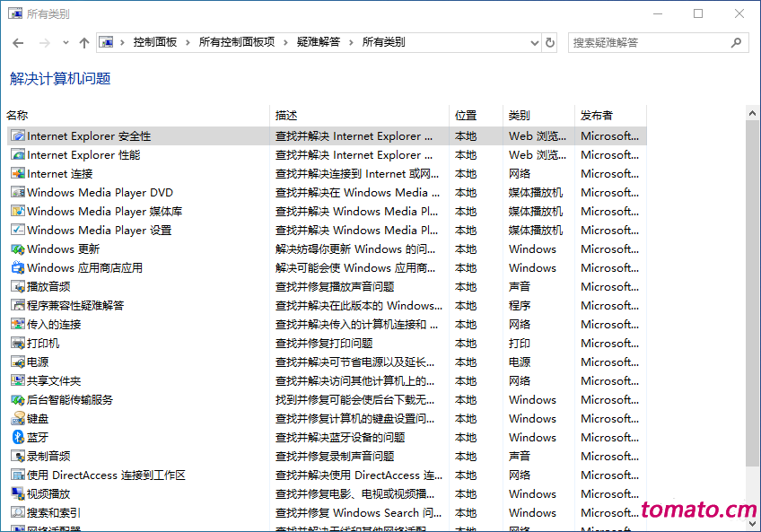Open 控制面板 breadcrumb link
This screenshot has width=761, height=532.
pyautogui.click(x=155, y=42)
